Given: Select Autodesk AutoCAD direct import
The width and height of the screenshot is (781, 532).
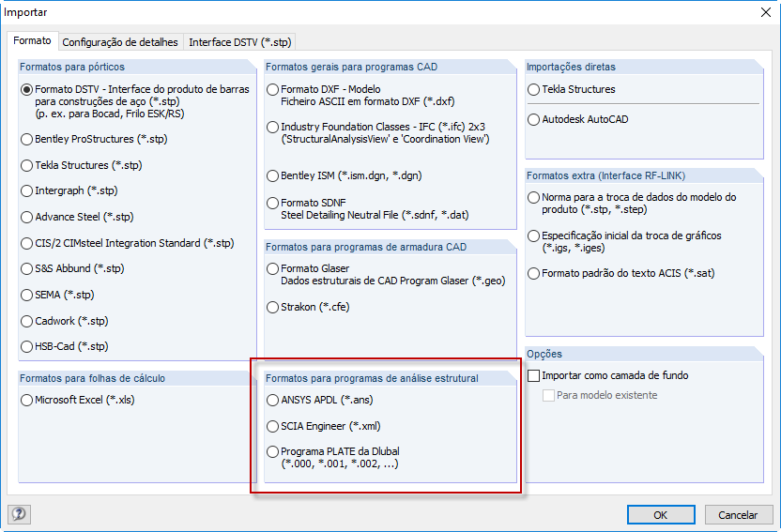Looking at the screenshot, I should click(x=533, y=119).
